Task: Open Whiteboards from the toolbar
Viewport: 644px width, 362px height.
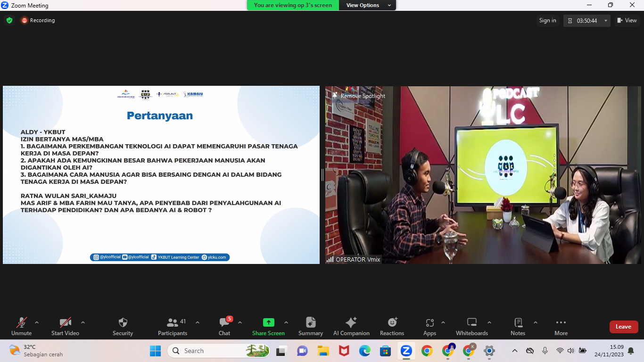Action: (x=471, y=326)
